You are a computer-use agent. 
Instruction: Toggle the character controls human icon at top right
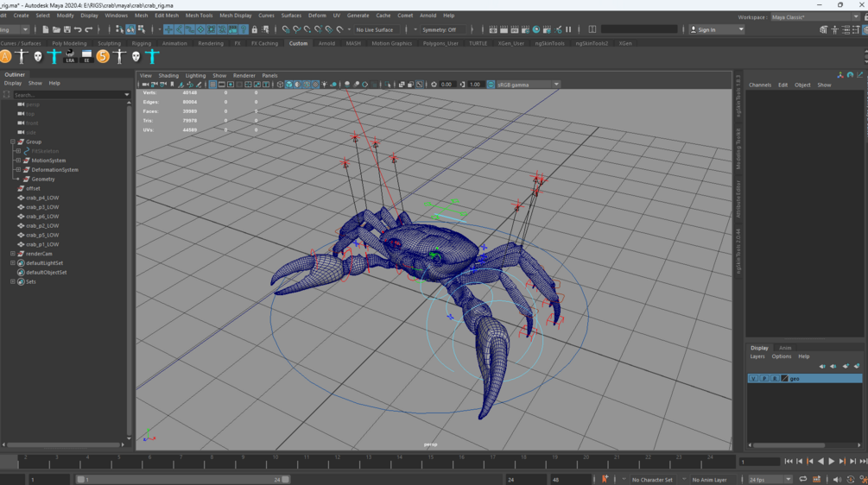tap(835, 29)
